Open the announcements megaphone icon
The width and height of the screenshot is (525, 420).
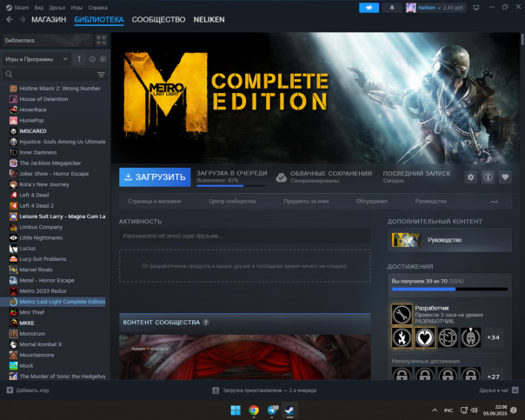tap(369, 7)
